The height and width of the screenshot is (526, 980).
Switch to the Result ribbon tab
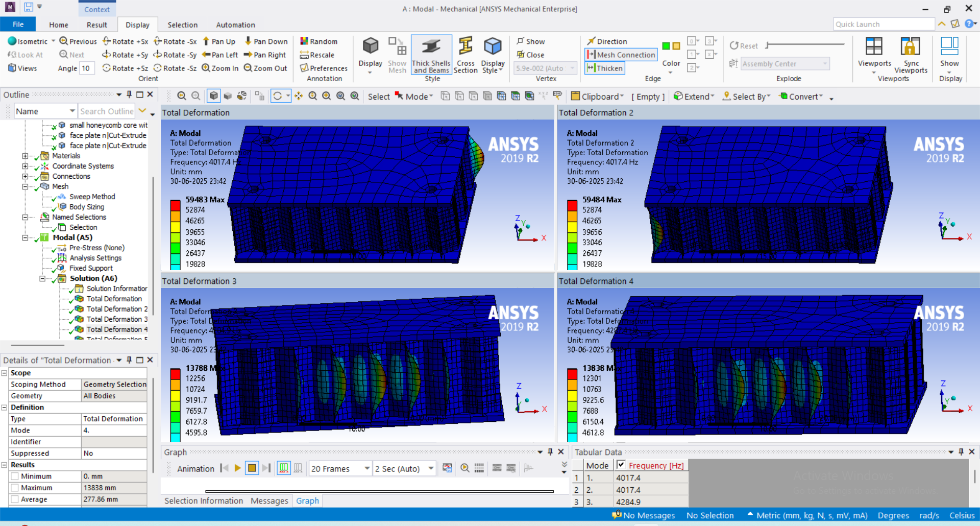click(97, 25)
